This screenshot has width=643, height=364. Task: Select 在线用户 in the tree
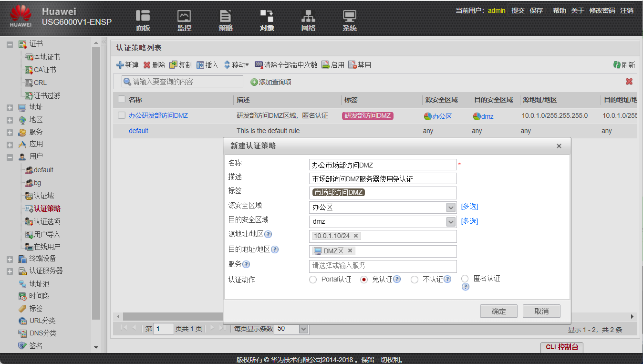47,247
